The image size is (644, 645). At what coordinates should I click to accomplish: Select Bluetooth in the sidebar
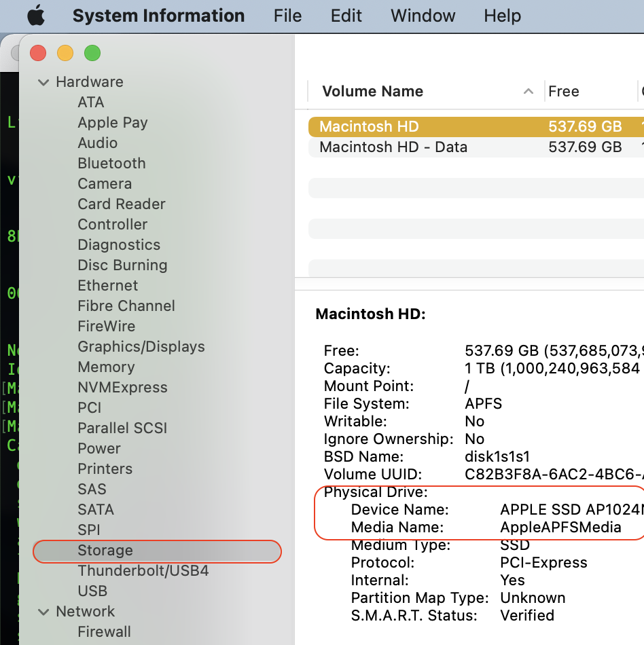tap(111, 164)
